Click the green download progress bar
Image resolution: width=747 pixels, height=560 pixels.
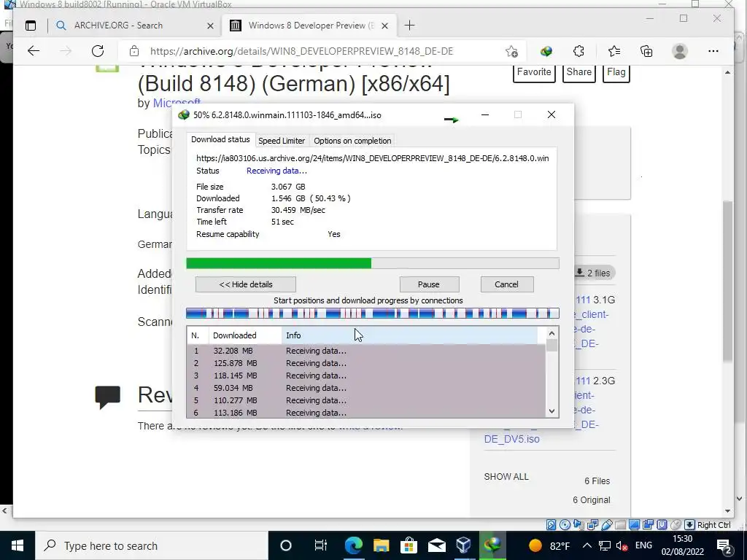pyautogui.click(x=373, y=263)
